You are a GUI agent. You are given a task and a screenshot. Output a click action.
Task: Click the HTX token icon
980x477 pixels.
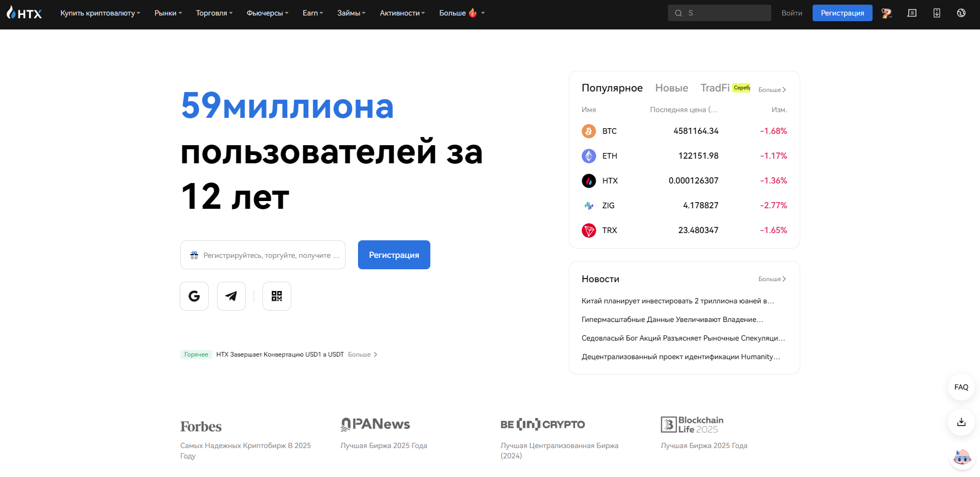[x=589, y=181]
